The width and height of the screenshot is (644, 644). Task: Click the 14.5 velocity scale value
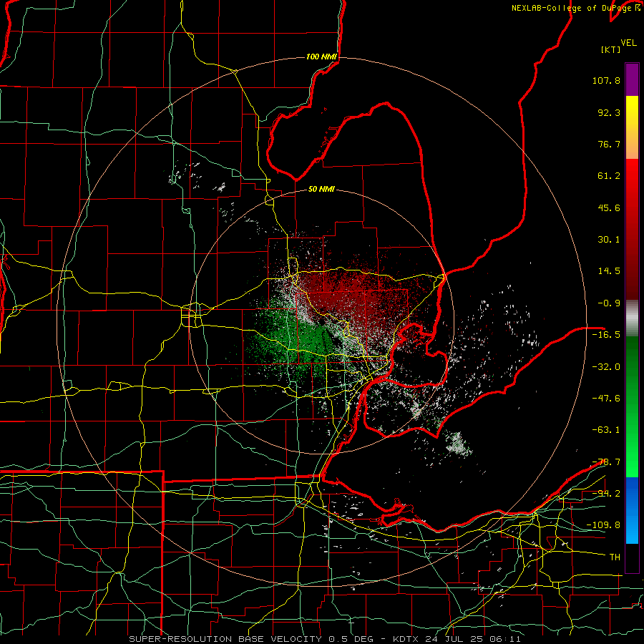(609, 271)
